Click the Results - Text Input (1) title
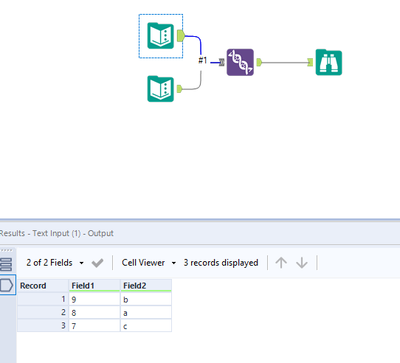 point(56,233)
